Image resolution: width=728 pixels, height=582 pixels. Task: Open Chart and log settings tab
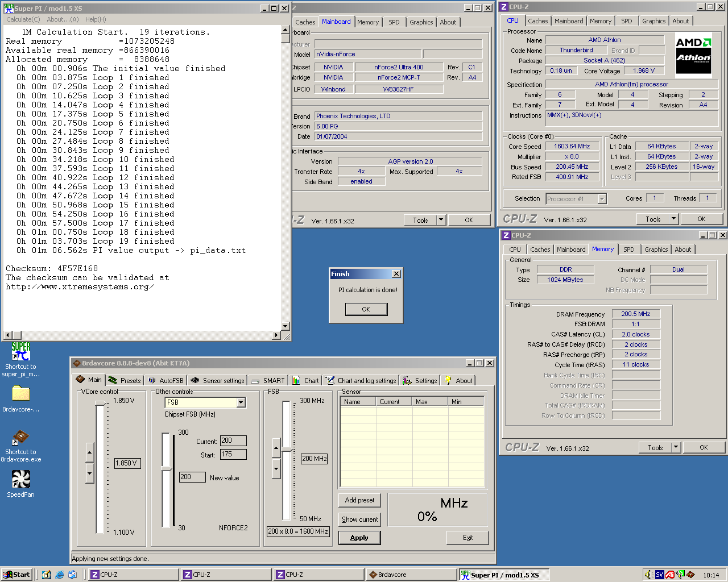click(361, 380)
